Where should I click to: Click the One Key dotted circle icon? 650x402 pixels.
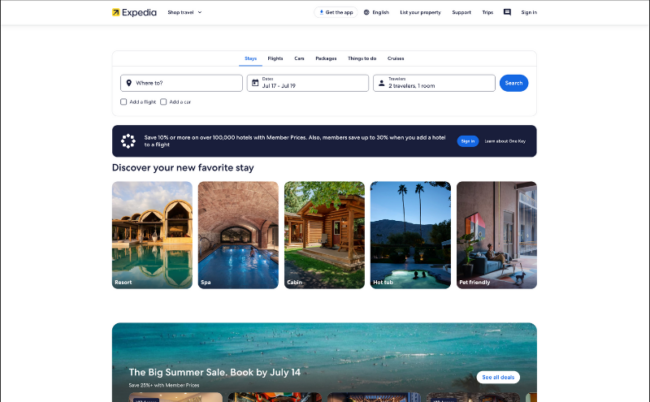128,141
